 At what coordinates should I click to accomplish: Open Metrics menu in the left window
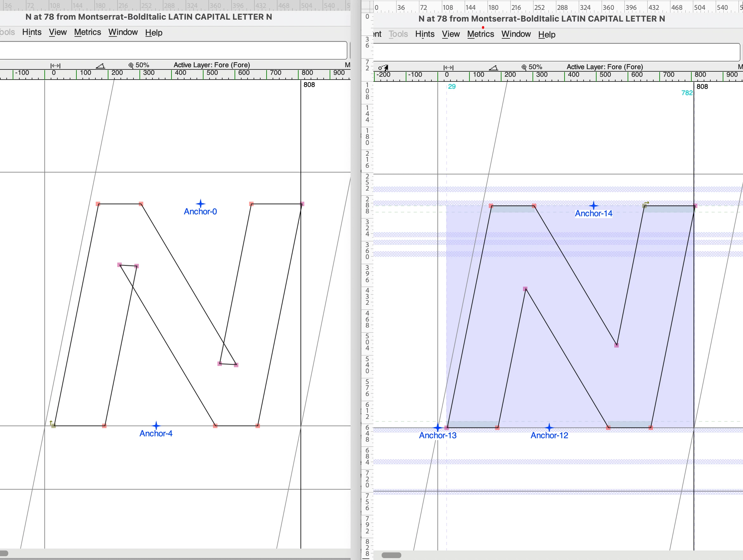87,32
